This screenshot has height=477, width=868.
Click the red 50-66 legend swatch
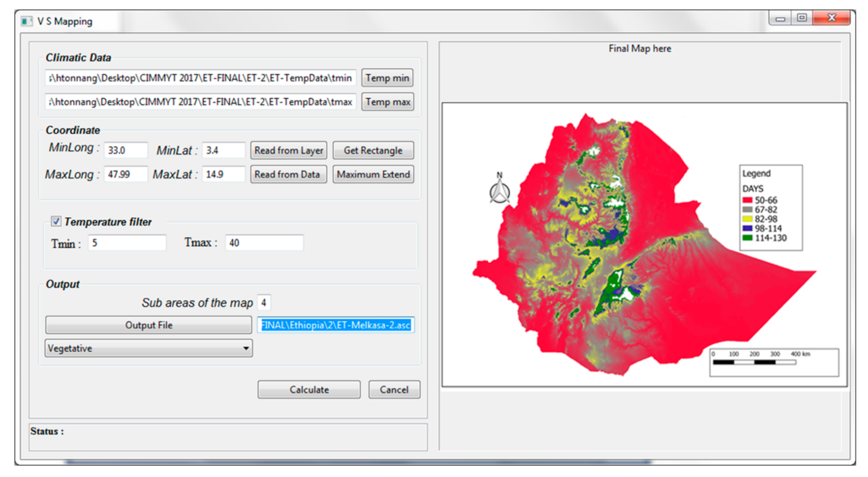point(747,200)
